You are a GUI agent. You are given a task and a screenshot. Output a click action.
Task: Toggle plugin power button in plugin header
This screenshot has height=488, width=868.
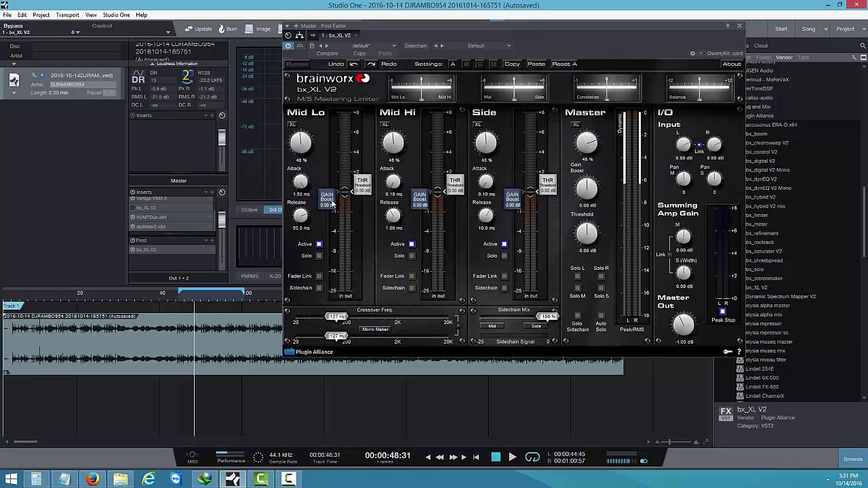tap(289, 45)
